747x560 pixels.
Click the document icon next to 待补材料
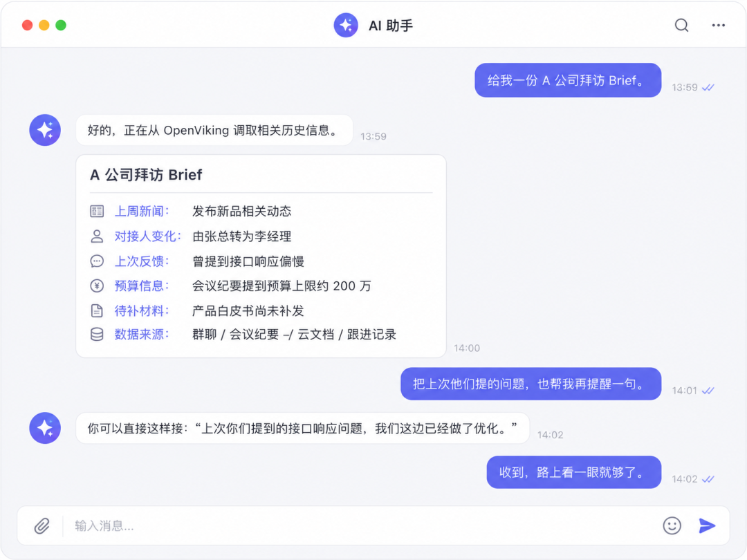(x=97, y=311)
